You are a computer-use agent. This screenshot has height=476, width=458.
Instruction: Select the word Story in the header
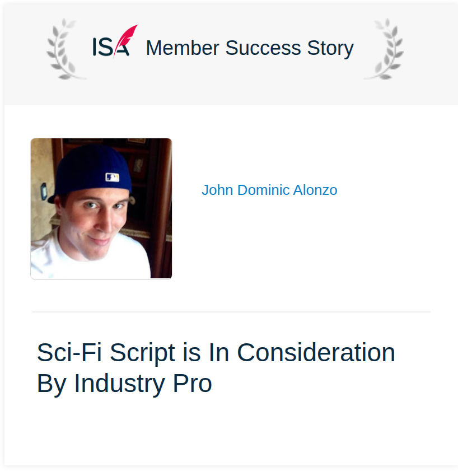tap(330, 49)
